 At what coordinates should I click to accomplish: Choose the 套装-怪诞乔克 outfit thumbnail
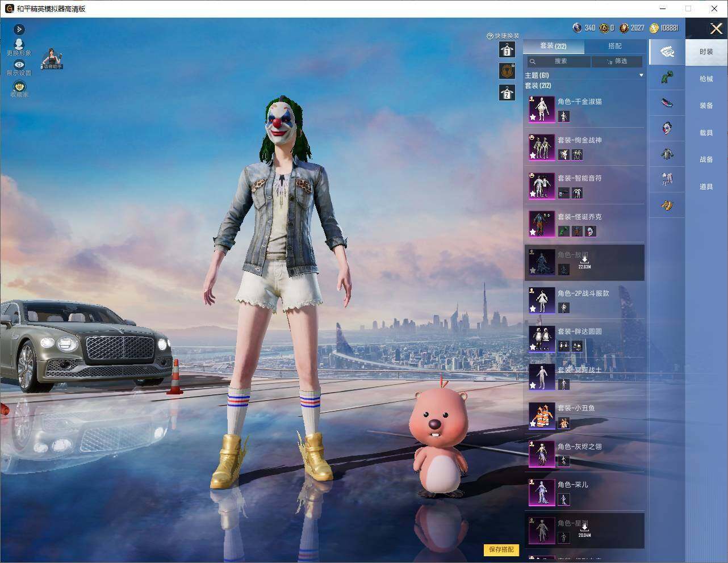coord(542,224)
